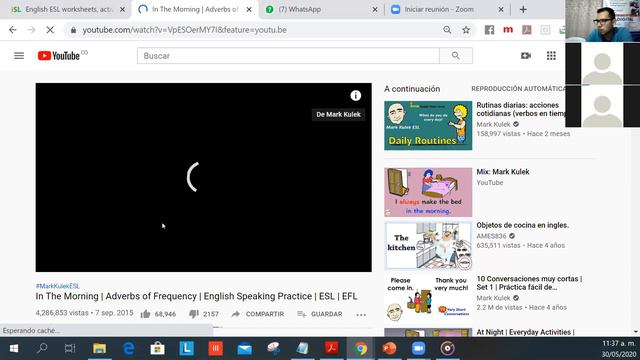Open the YouTube hamburger guide menu
Screen dimensions: 640x360
(19, 56)
